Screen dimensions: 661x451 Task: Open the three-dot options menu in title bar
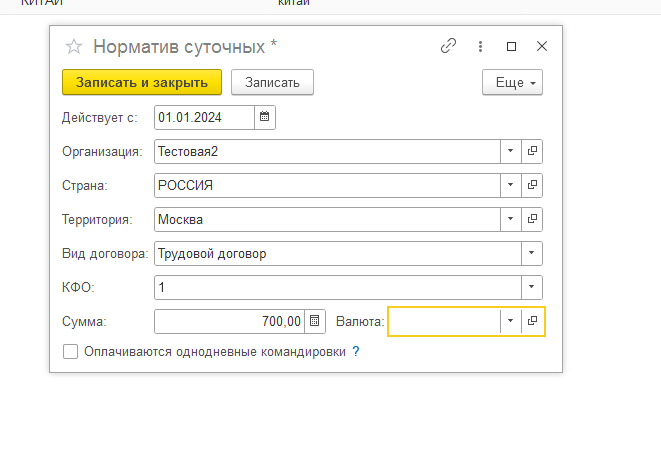480,46
